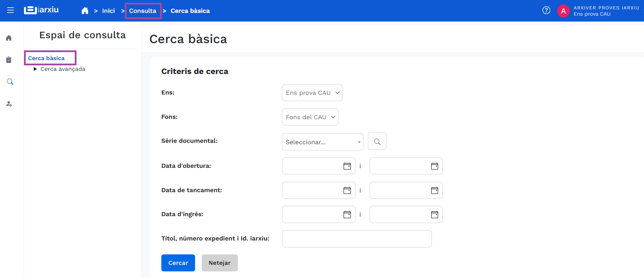Image resolution: width=644 pixels, height=278 pixels.
Task: Focus the Títol, número expedient input field
Action: (x=357, y=239)
